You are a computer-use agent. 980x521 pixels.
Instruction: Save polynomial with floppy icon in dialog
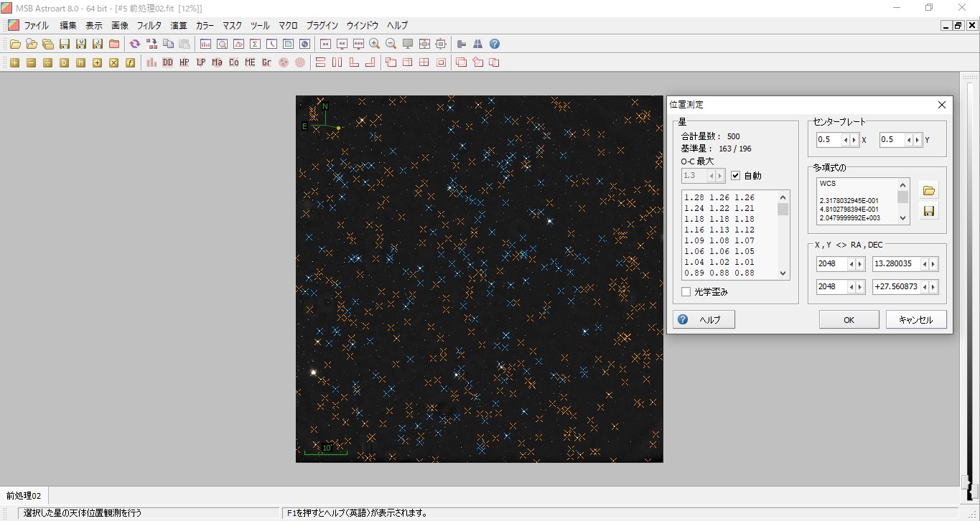tap(929, 211)
